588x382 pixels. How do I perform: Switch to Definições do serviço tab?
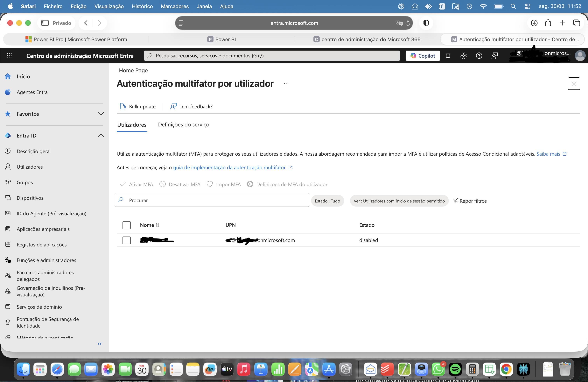point(184,124)
